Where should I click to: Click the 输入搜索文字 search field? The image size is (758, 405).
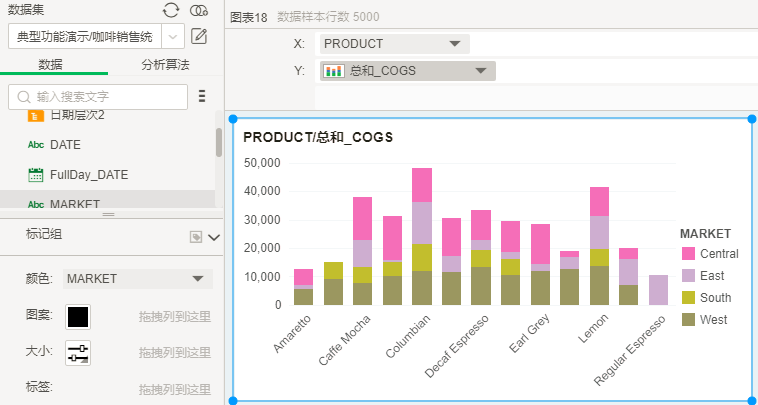[98, 97]
